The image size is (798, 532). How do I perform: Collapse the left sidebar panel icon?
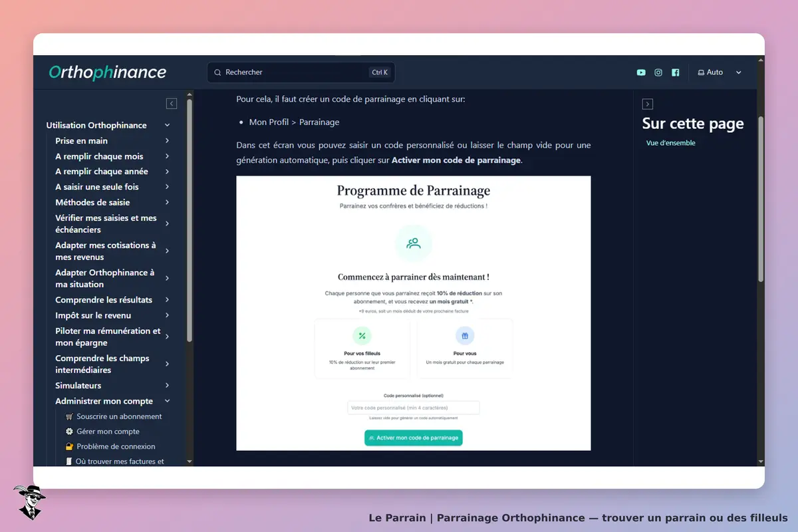click(172, 104)
